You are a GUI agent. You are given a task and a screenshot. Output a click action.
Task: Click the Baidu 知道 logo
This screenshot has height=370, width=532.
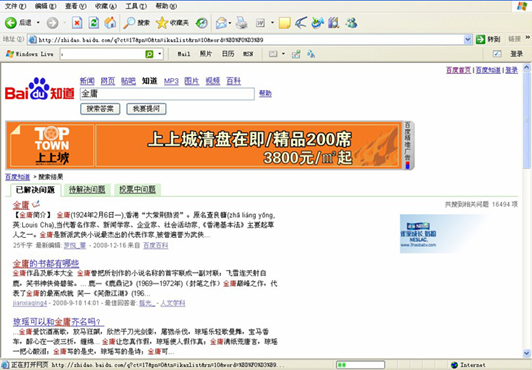coord(39,89)
